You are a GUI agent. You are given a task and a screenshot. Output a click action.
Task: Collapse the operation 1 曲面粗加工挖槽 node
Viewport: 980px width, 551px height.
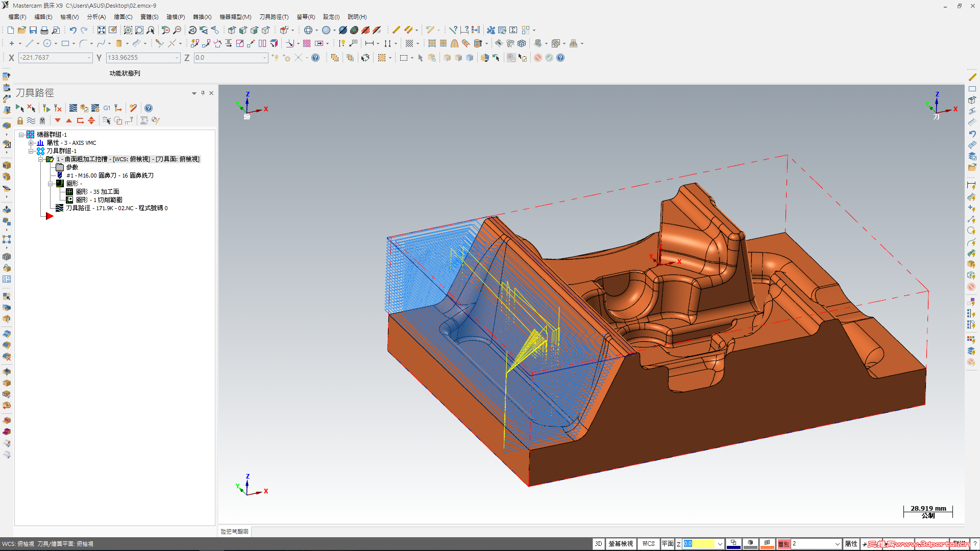pos(41,159)
